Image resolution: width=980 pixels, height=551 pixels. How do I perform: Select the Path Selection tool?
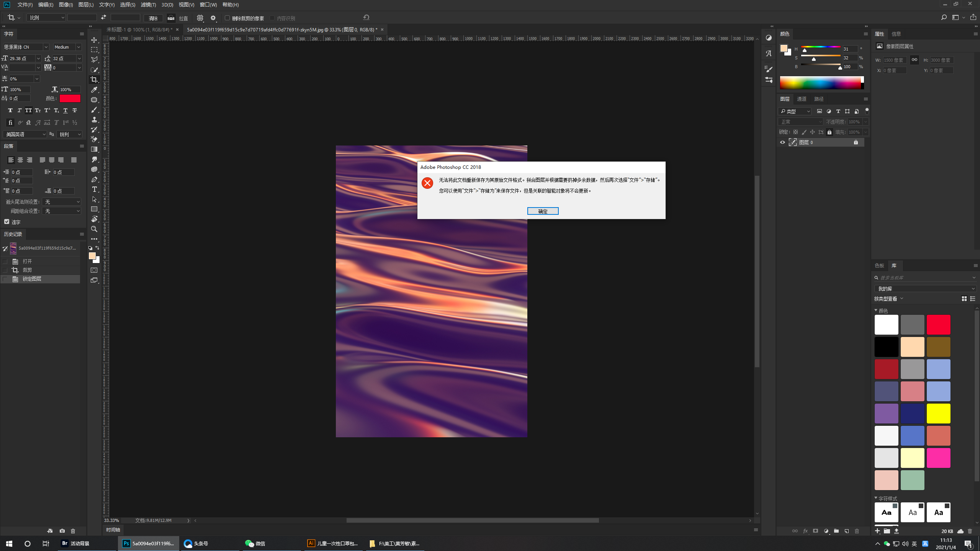point(94,199)
